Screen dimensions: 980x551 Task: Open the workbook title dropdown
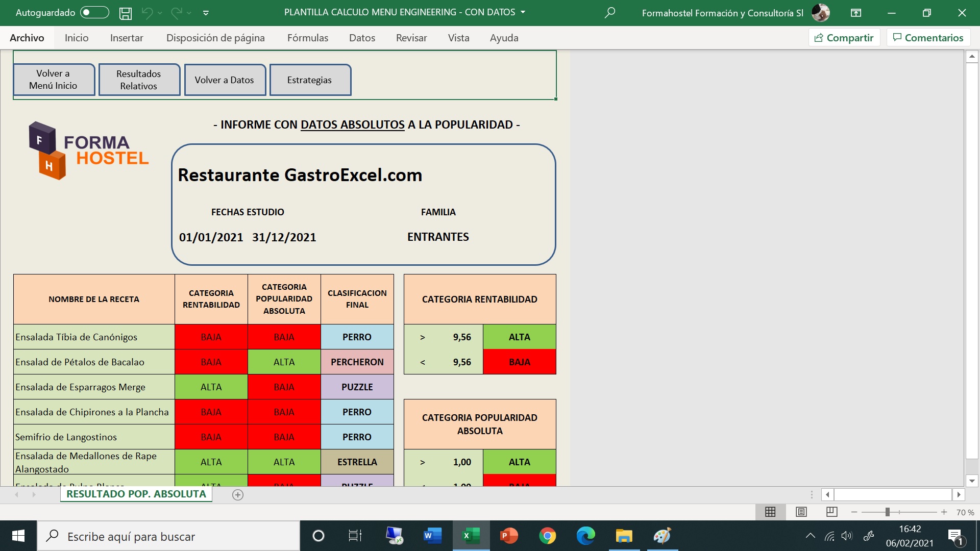522,12
